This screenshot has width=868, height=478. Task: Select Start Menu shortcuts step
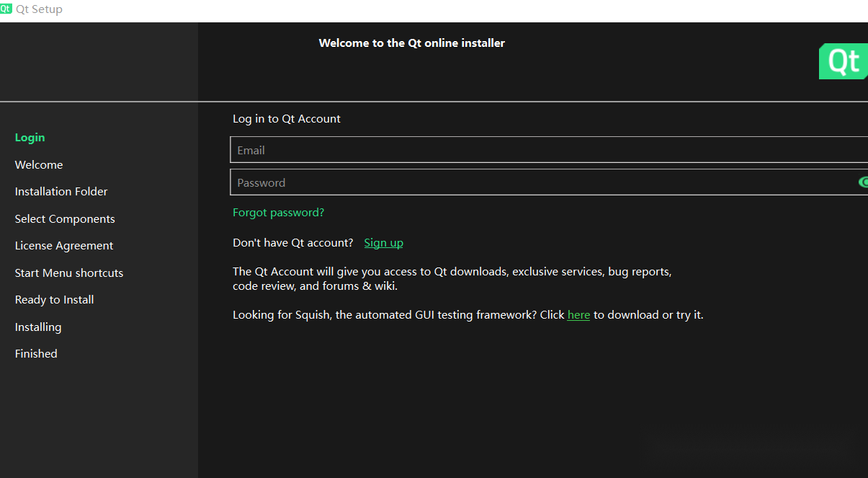[69, 273]
